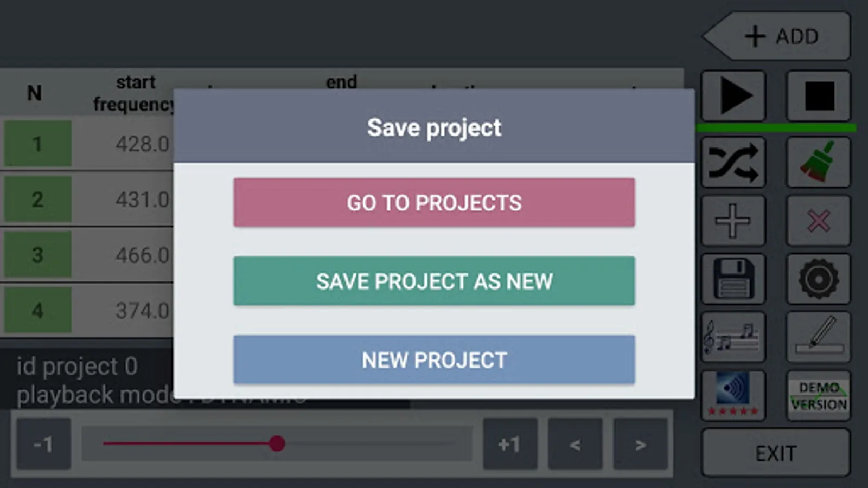This screenshot has height=488, width=868.
Task: Click the plus cross icon
Action: pyautogui.click(x=733, y=221)
